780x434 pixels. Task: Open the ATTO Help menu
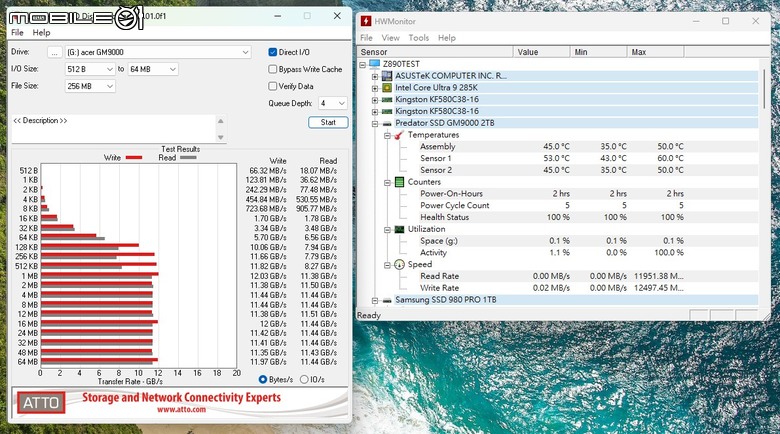coord(41,32)
